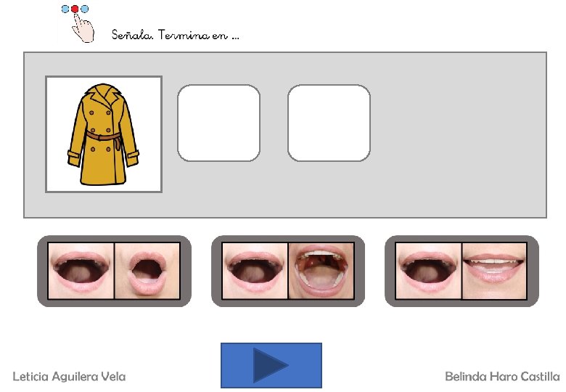Select the yellow trench coat picture

coord(104,134)
